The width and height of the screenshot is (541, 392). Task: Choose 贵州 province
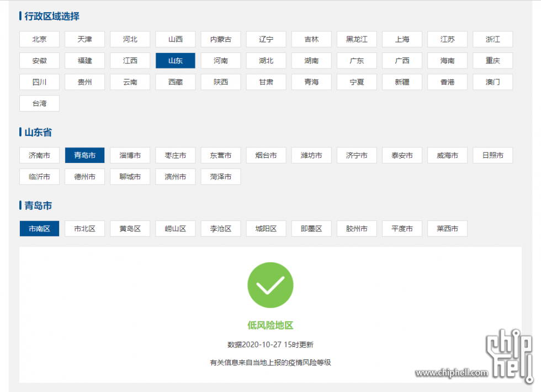pos(85,82)
